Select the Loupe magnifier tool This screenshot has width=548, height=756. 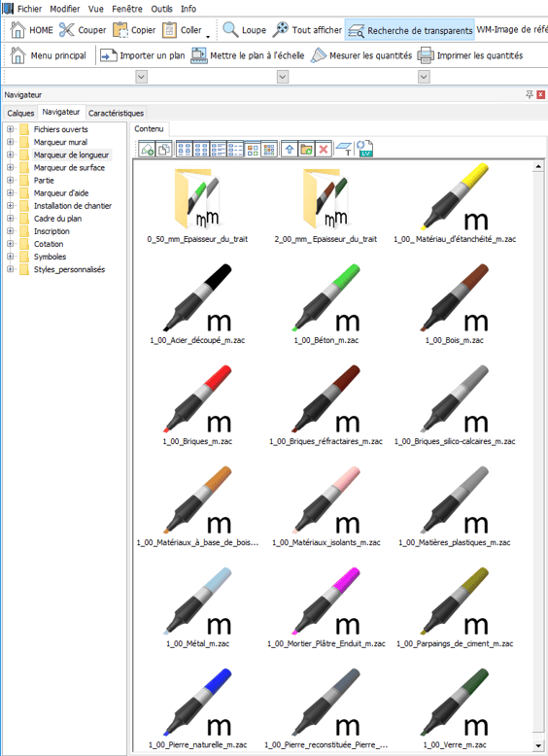[x=244, y=30]
